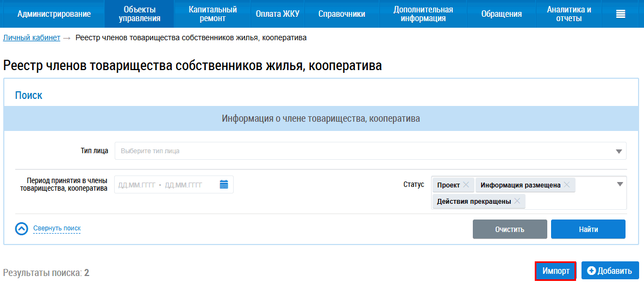Click the 'Импорт' button
The width and height of the screenshot is (644, 282).
[x=555, y=271]
